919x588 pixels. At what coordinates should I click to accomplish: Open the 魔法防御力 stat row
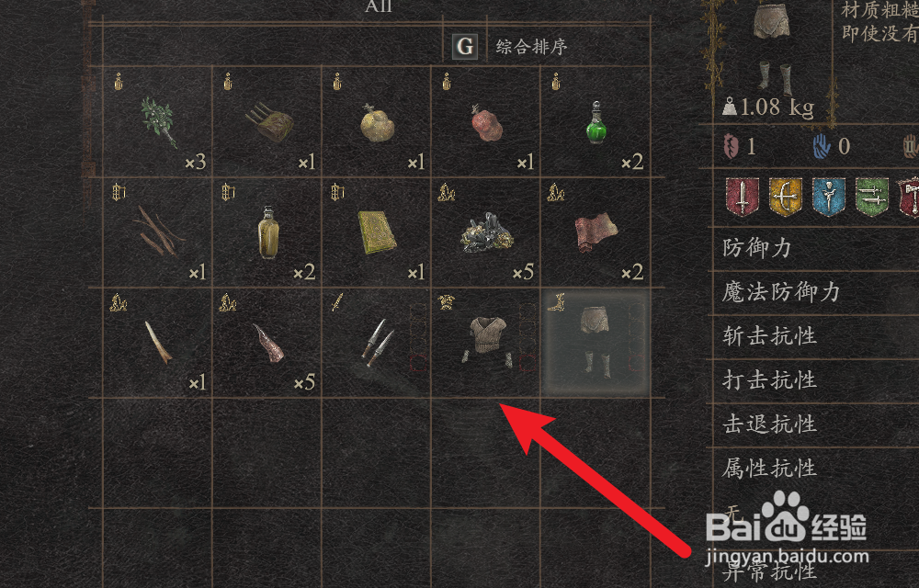pos(814,292)
